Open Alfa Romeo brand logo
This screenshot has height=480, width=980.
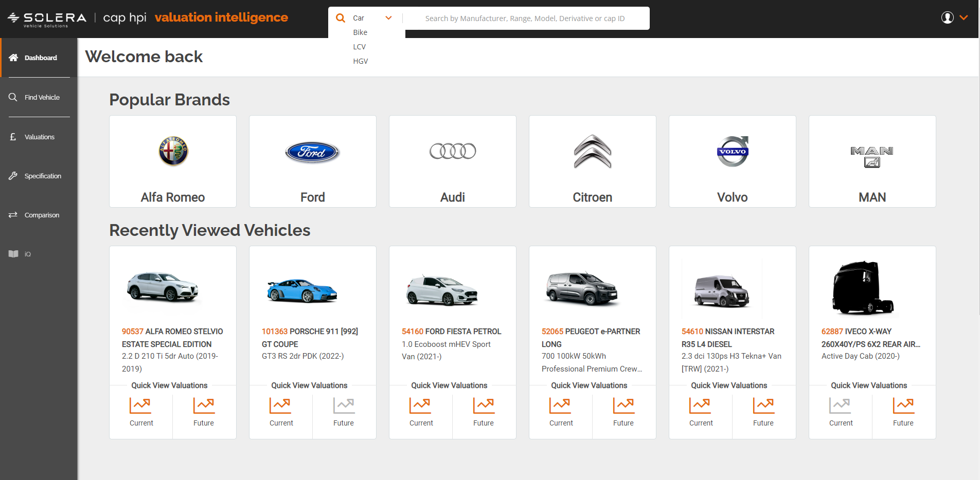(x=173, y=151)
